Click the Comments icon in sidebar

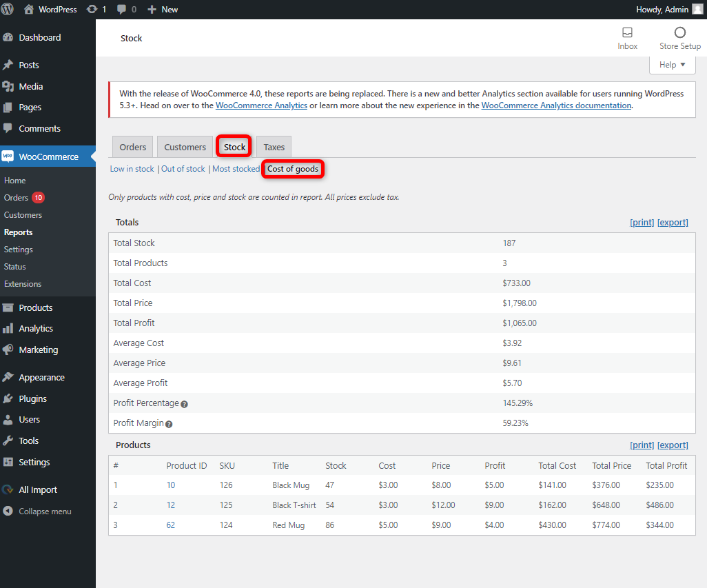[8, 128]
